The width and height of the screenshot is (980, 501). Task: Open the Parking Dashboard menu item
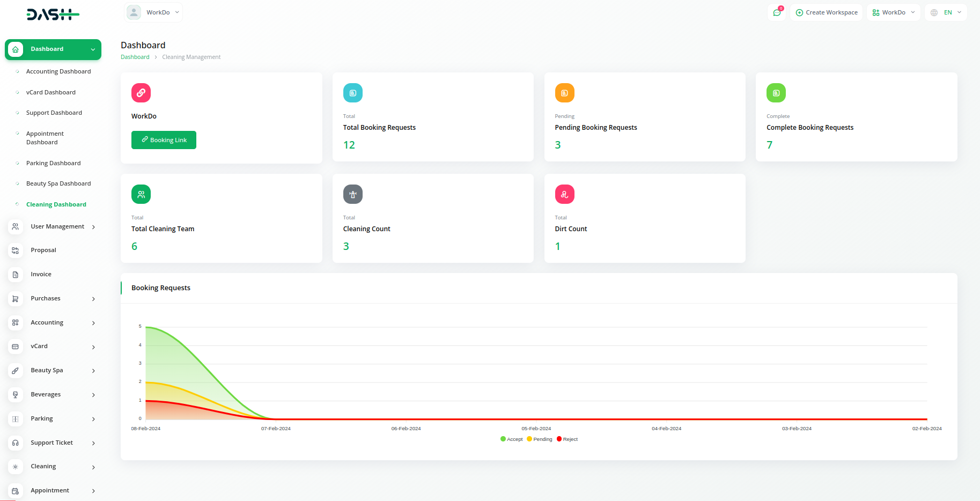pos(53,163)
